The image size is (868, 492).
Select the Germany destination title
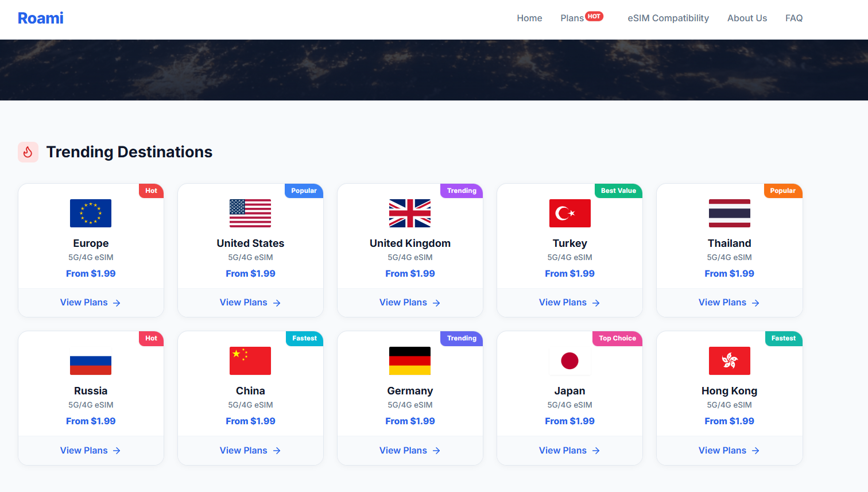pyautogui.click(x=410, y=391)
